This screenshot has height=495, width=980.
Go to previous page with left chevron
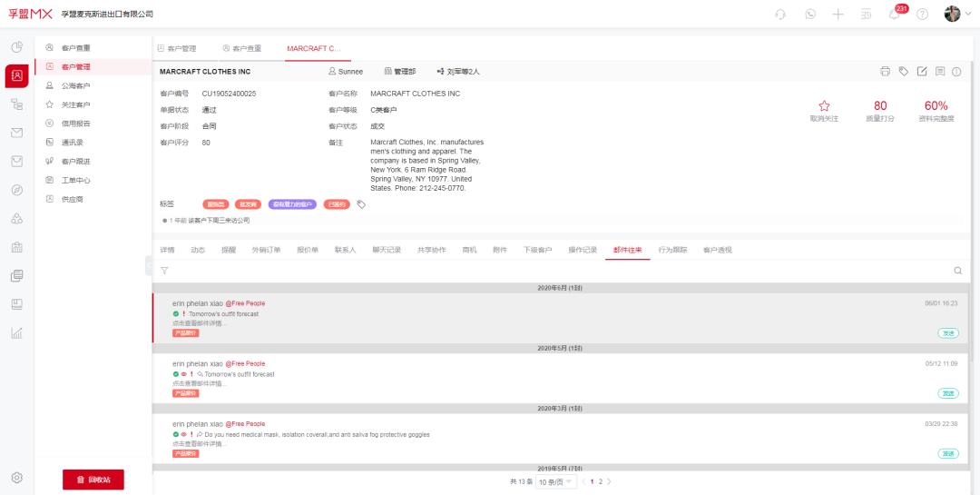[x=583, y=482]
